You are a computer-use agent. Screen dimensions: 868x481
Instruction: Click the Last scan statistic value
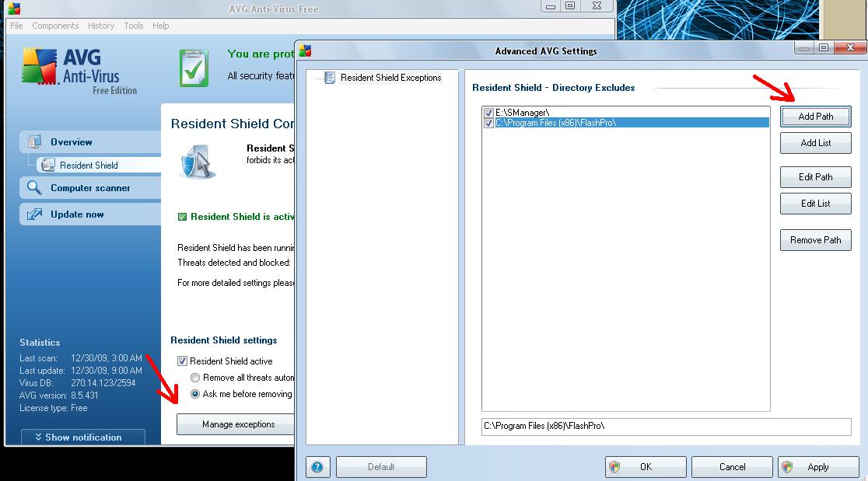[107, 358]
